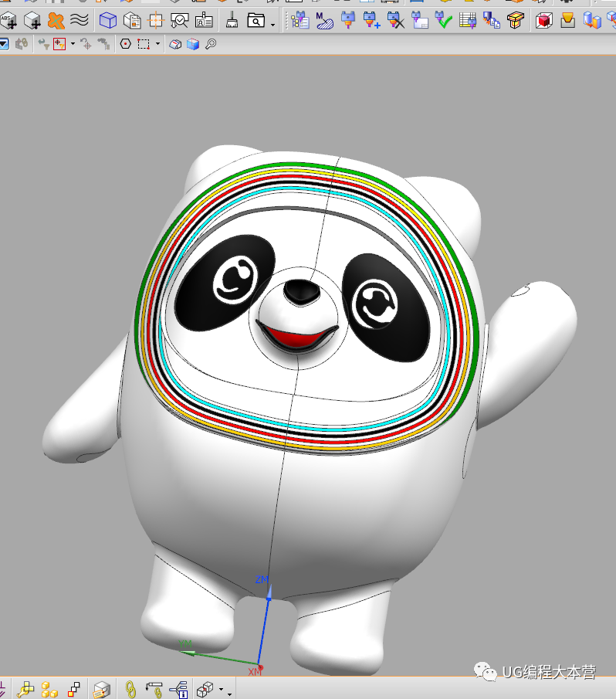Click the three yellow cubes icon
This screenshot has width=616, height=699.
coord(49,689)
